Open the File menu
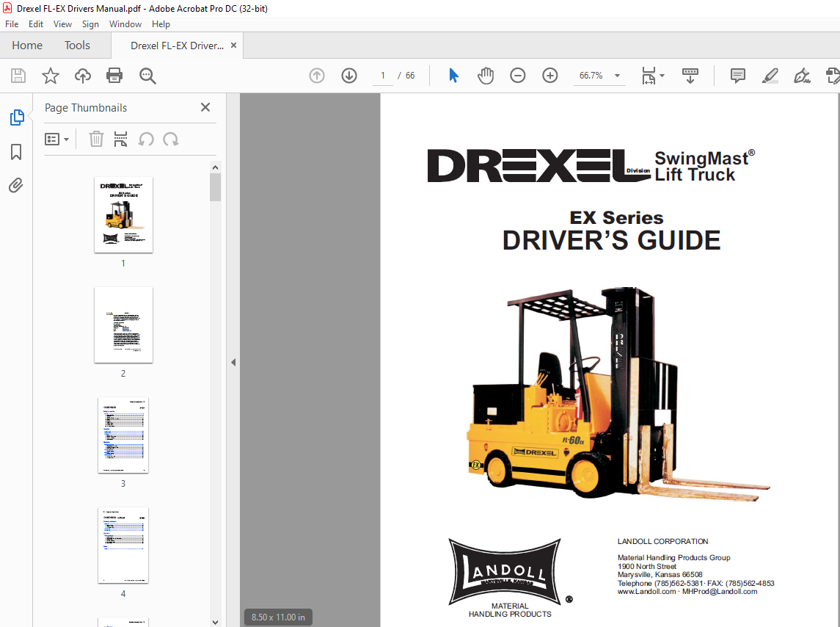 point(12,24)
